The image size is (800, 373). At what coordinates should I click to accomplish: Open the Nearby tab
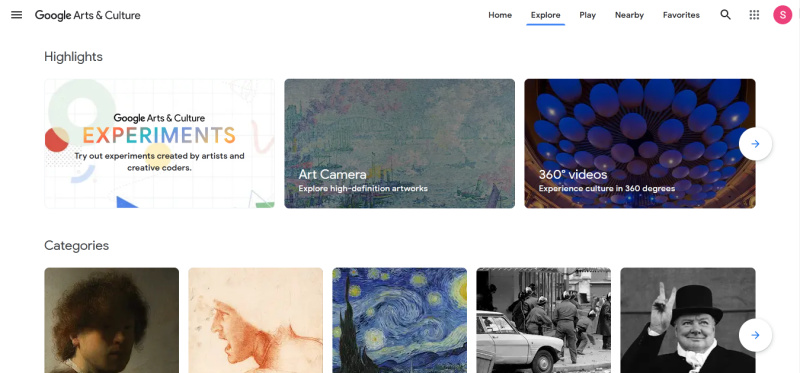pos(629,15)
